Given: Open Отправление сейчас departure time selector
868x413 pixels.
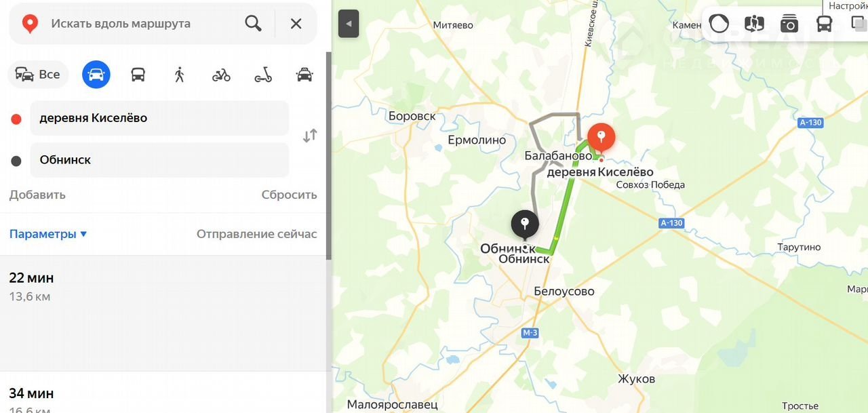Looking at the screenshot, I should click(x=256, y=234).
